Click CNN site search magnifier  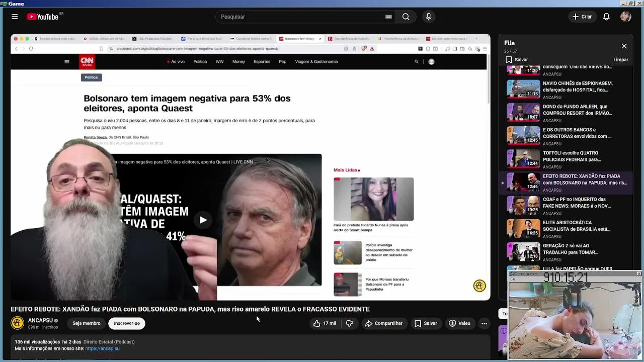416,62
